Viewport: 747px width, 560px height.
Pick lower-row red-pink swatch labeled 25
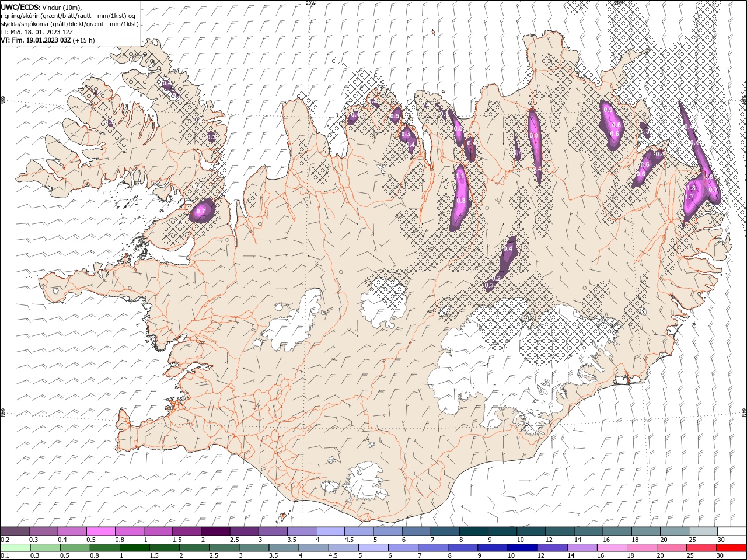pos(701,548)
